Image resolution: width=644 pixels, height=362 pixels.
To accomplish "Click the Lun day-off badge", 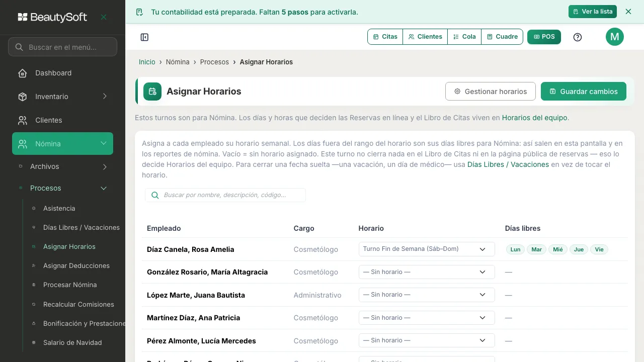I will click(516, 249).
